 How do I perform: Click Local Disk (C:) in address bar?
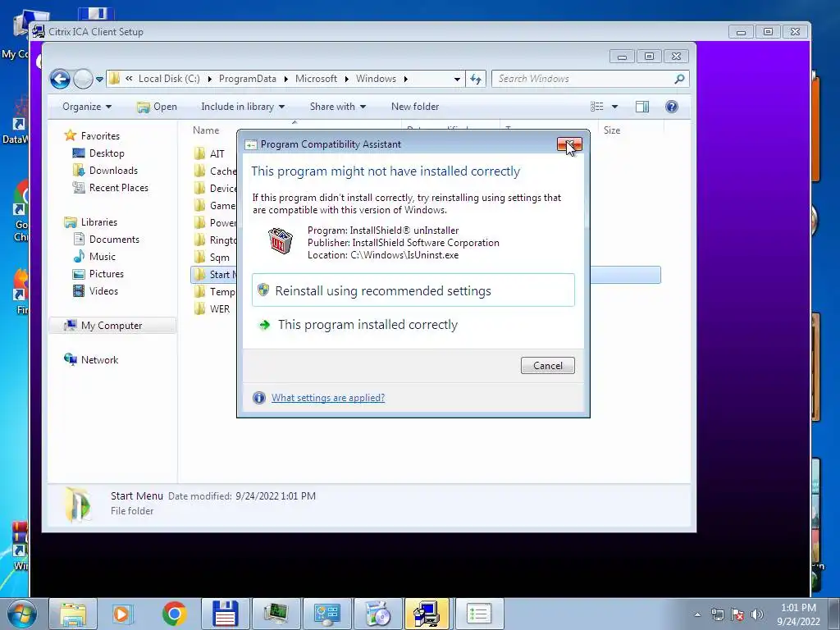pos(169,79)
